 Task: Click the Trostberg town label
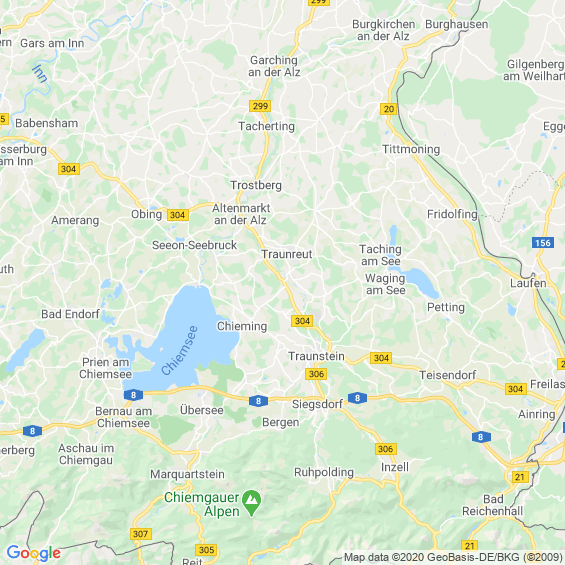click(x=256, y=185)
